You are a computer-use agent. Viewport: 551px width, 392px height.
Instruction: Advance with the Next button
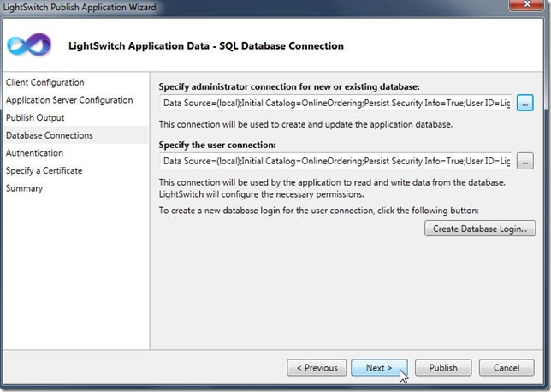[379, 368]
